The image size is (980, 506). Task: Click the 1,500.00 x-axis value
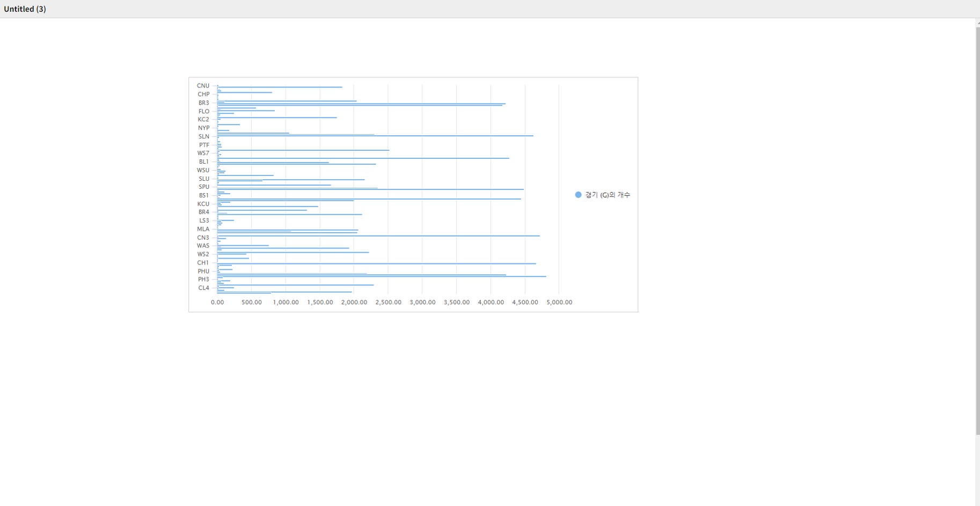pos(320,303)
